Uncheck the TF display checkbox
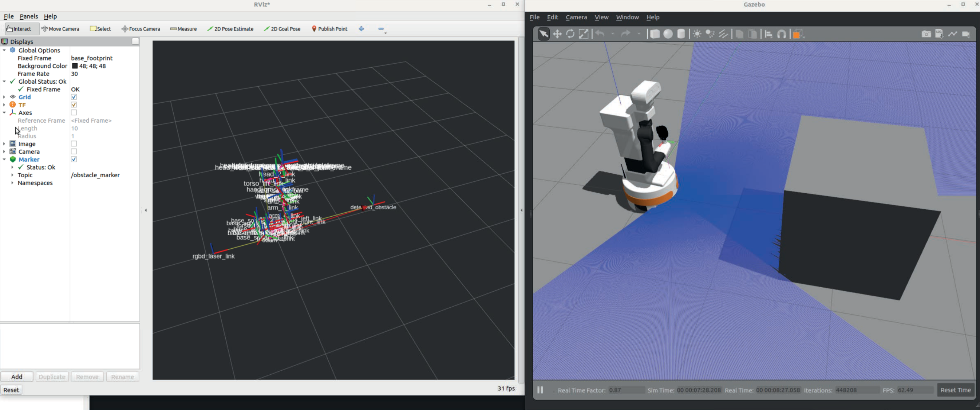The image size is (980, 410). click(74, 105)
